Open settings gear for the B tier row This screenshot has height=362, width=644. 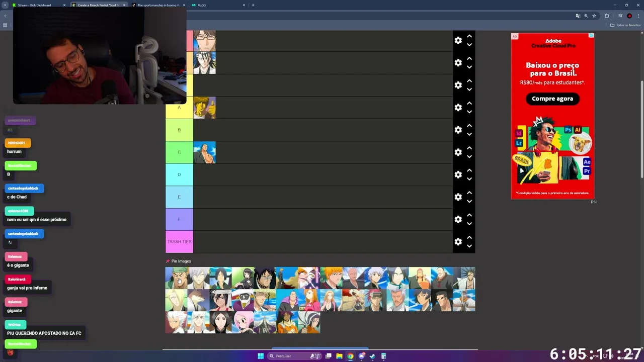click(458, 130)
